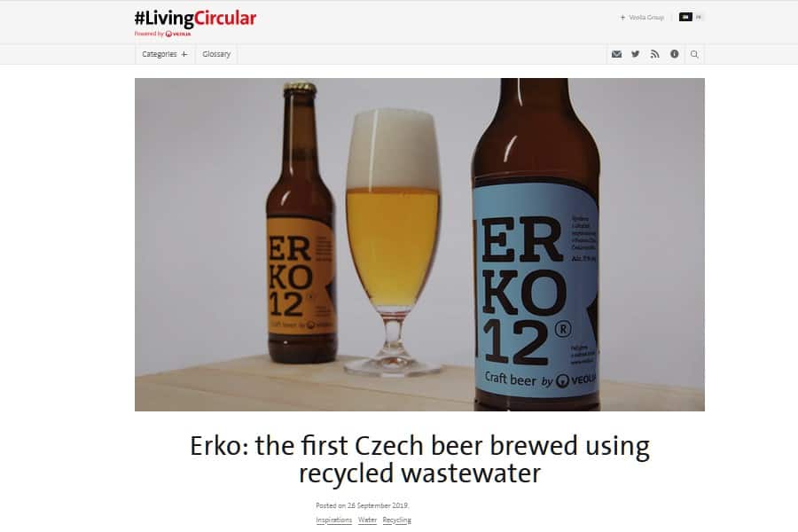Click the Erko recycled wastewater article title
The width and height of the screenshot is (798, 532).
coord(419,459)
